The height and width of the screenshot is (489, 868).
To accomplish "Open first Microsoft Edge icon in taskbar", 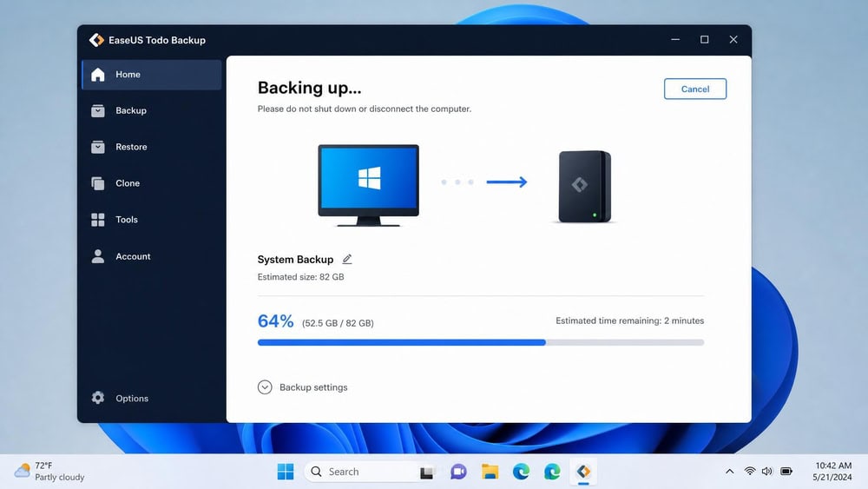I will point(521,472).
